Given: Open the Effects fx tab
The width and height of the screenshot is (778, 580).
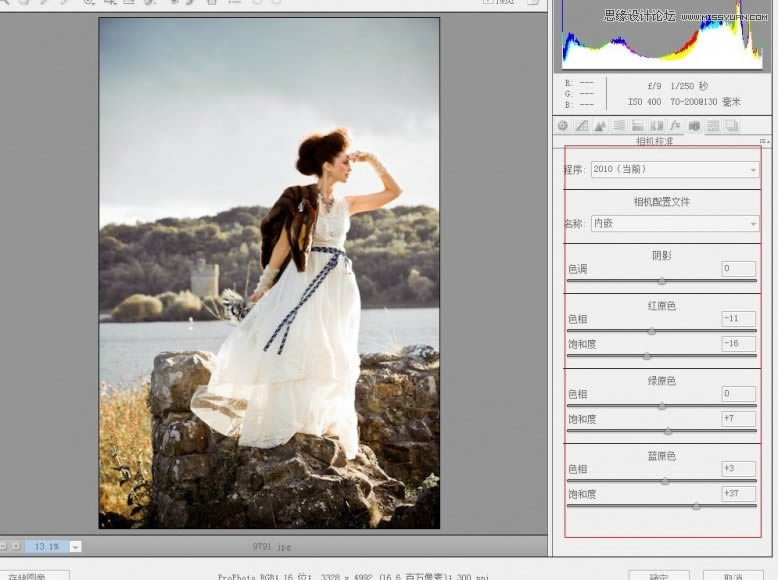Looking at the screenshot, I should click(675, 126).
